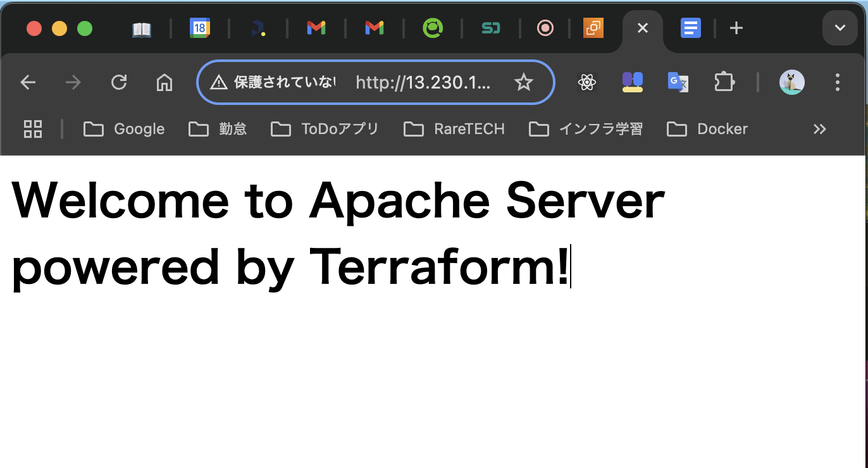The height and width of the screenshot is (468, 868).
Task: Open Chrome's three-dot menu
Action: (x=838, y=82)
